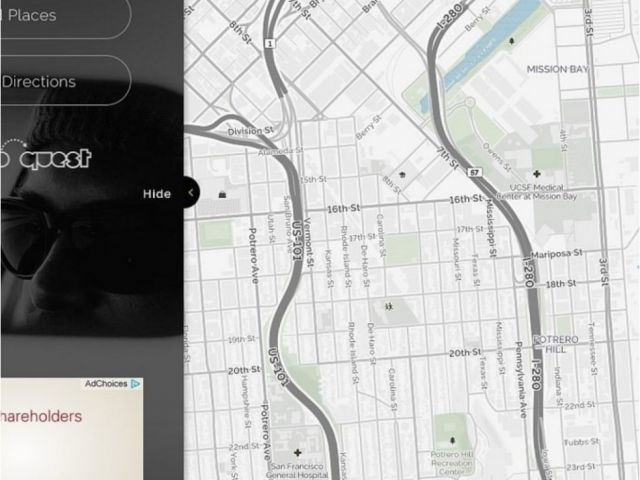
Task: Click the US-101 highway label
Action: point(297,238)
